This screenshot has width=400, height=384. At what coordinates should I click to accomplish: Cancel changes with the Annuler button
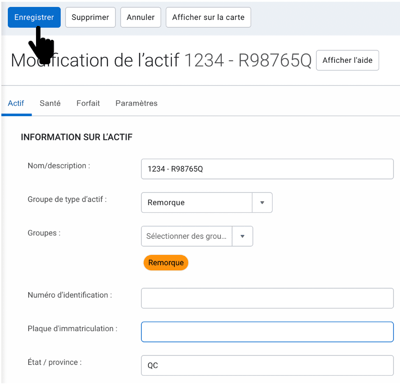(x=140, y=17)
